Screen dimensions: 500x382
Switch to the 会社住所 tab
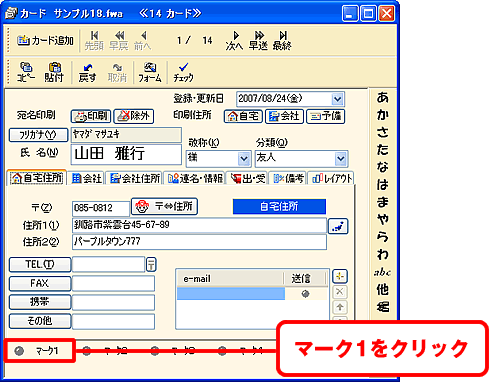click(135, 179)
